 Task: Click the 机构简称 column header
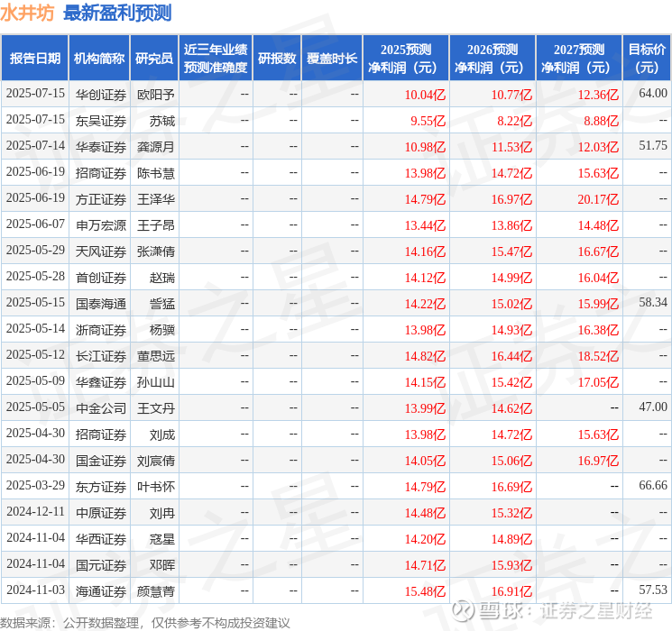coord(99,58)
